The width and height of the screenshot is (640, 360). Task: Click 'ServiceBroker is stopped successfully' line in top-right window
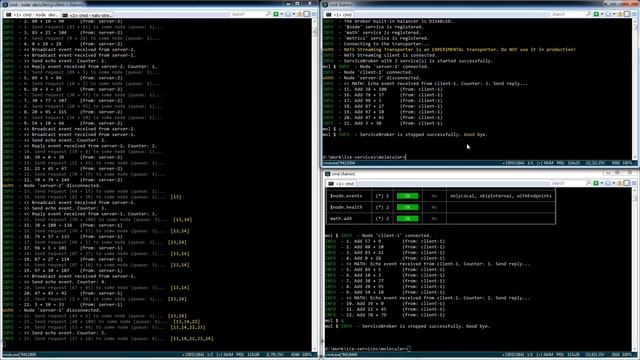point(423,134)
